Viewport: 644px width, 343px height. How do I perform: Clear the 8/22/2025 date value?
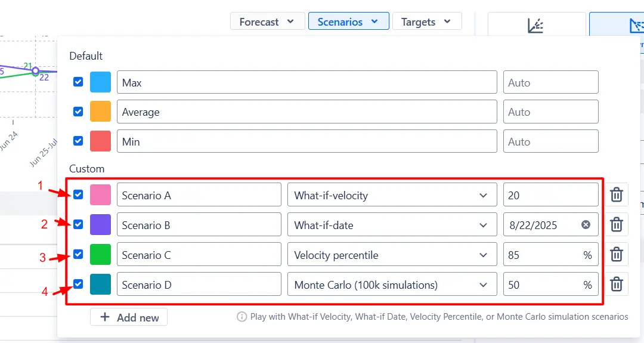[586, 225]
